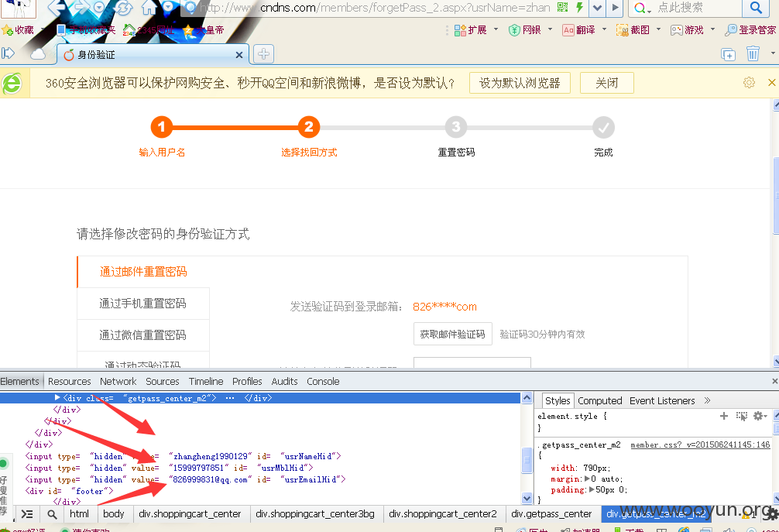
Task: Open the 扩展 extensions menu
Action: click(x=471, y=30)
